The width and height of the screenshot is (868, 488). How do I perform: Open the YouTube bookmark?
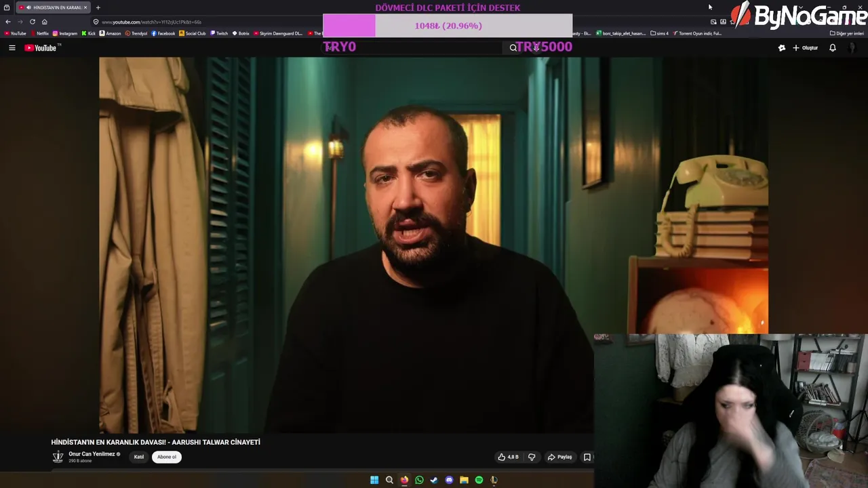[x=15, y=33]
